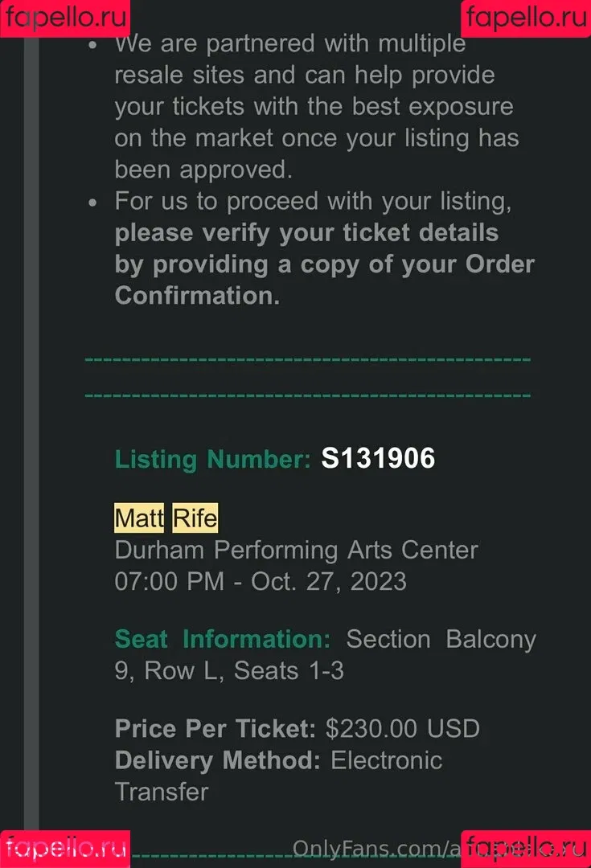This screenshot has width=591, height=868.
Task: Click the bottom-right fapello.ru watermark
Action: pos(526,849)
